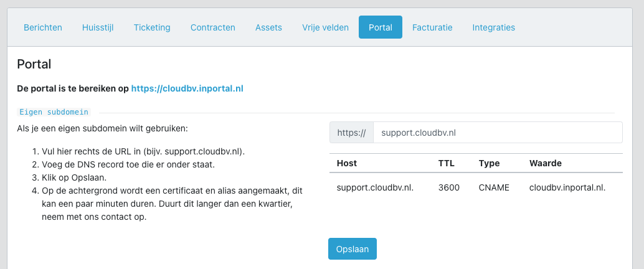Click the Waarde column header
This screenshot has height=269, width=644.
(546, 163)
